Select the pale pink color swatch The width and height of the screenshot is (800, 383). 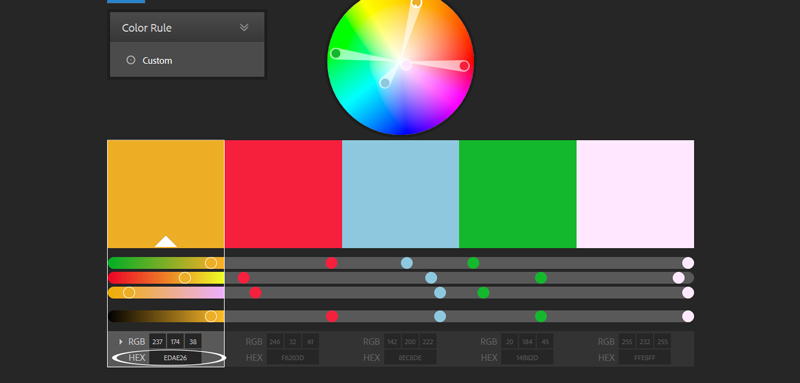point(635,194)
